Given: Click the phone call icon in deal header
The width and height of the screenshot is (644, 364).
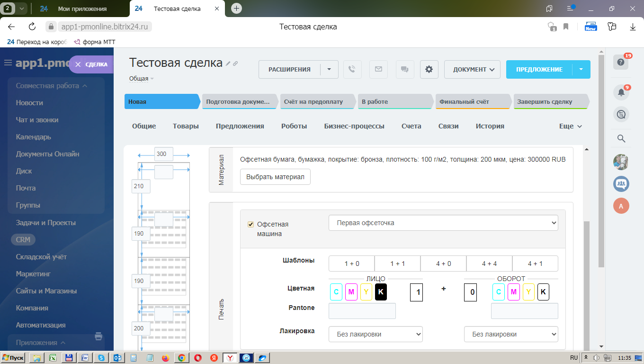Looking at the screenshot, I should (351, 69).
